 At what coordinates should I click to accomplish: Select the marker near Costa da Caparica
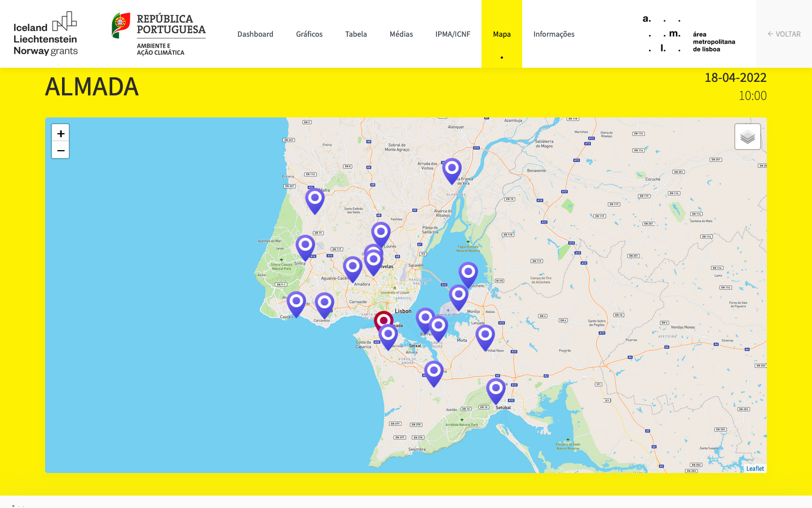click(388, 338)
